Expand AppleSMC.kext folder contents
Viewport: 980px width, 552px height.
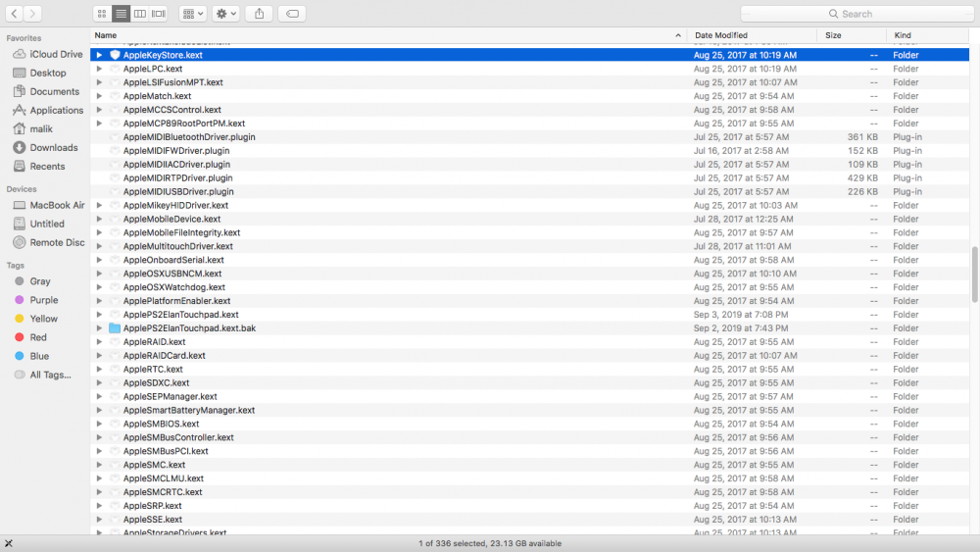pos(99,465)
